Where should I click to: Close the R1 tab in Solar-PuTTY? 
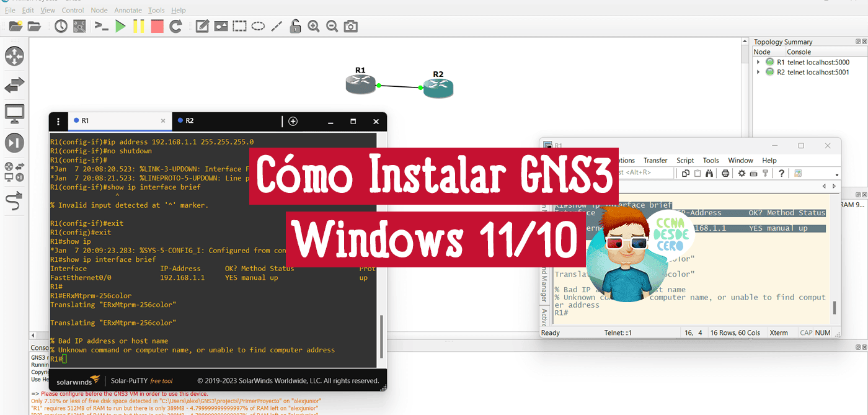(163, 121)
